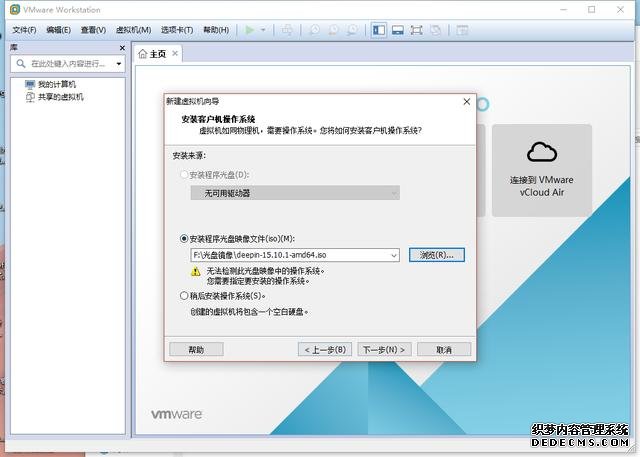Open 连接到 VMware vCloud Air tile

point(542,170)
